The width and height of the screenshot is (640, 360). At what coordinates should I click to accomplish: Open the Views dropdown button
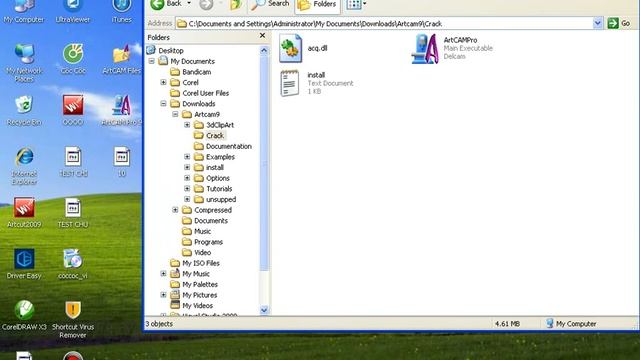tap(356, 4)
